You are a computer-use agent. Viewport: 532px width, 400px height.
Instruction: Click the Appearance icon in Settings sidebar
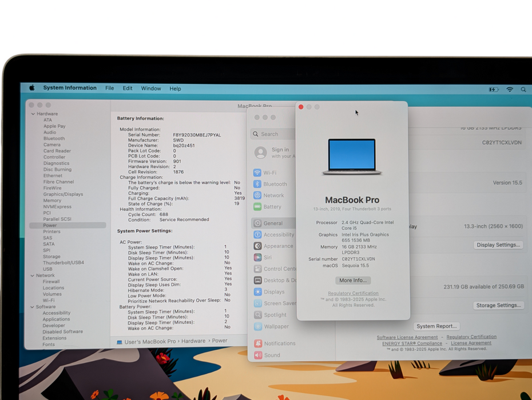click(x=257, y=246)
